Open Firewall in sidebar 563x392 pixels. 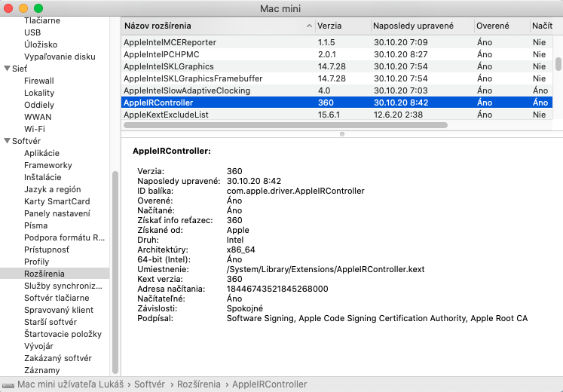pos(38,81)
